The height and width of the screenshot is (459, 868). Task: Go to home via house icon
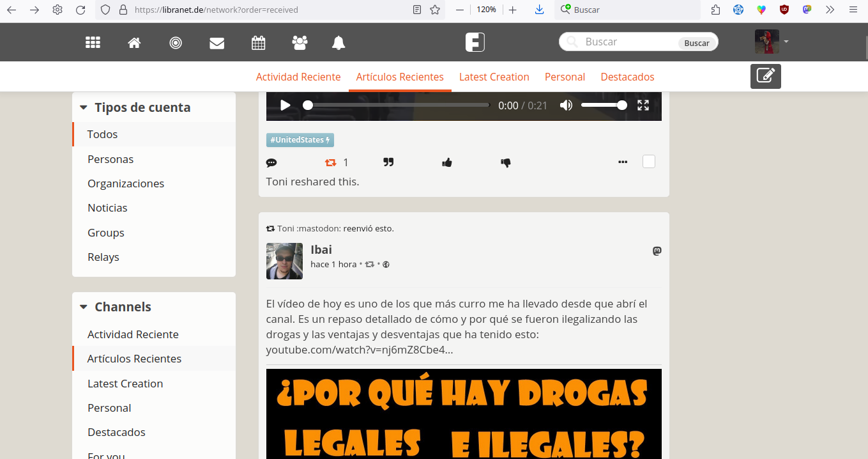(134, 43)
